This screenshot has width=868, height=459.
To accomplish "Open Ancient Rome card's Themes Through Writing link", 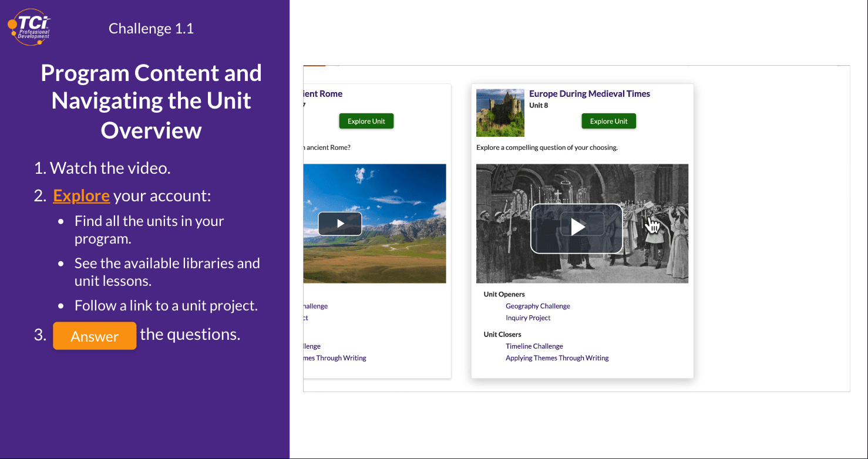I will tap(335, 358).
